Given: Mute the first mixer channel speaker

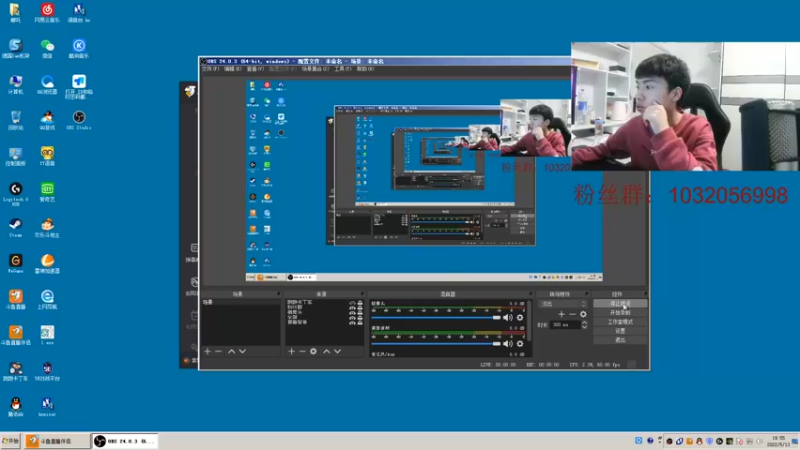Looking at the screenshot, I should click(508, 317).
